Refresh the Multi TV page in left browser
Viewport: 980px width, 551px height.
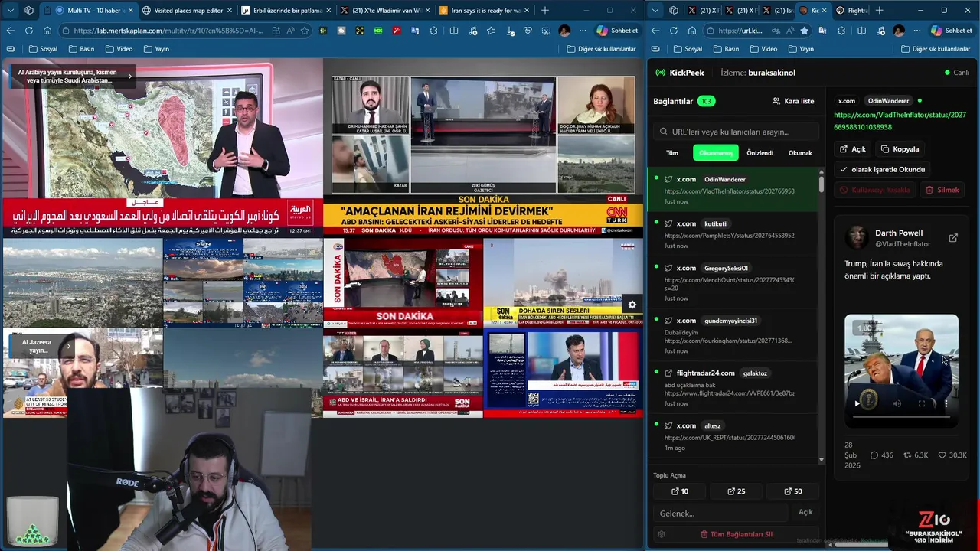click(28, 31)
